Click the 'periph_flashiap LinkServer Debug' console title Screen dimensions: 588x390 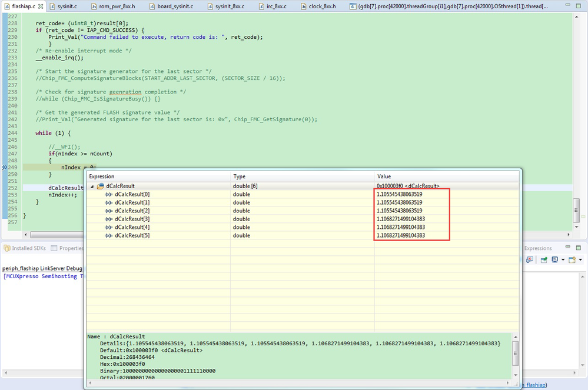[42, 269]
